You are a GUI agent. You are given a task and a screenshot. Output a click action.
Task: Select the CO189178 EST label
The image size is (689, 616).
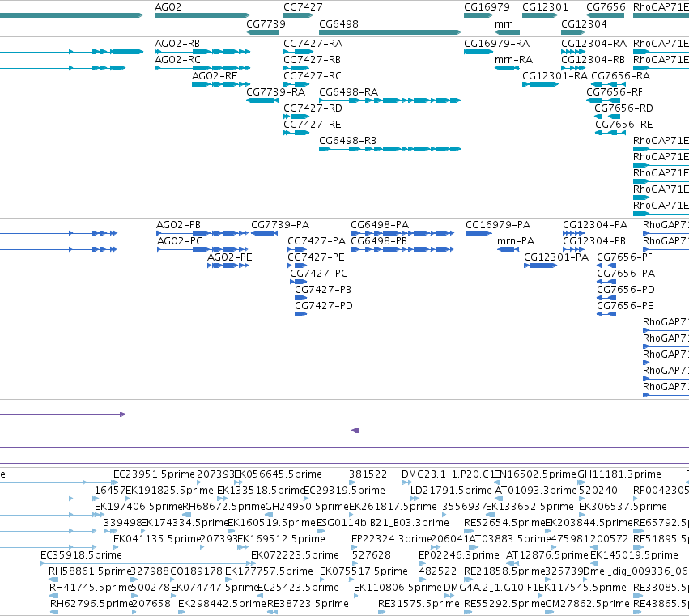197,571
